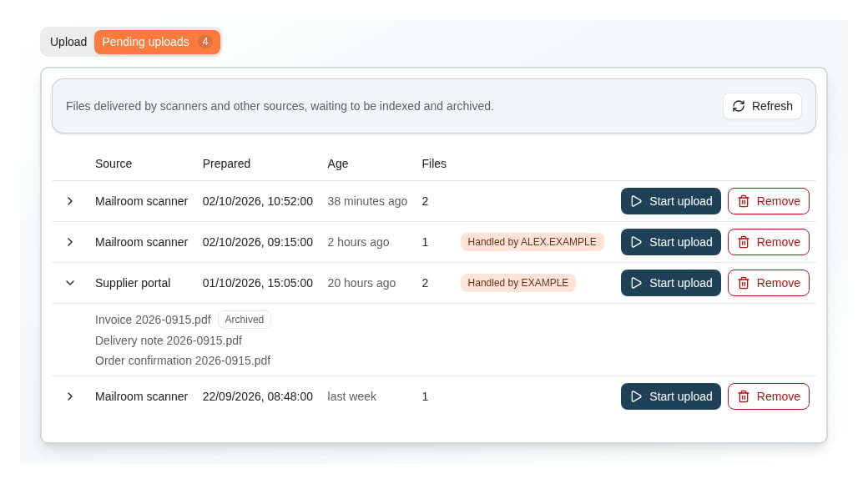Click the Supplier portal source name
The image size is (868, 484).
pyautogui.click(x=133, y=284)
